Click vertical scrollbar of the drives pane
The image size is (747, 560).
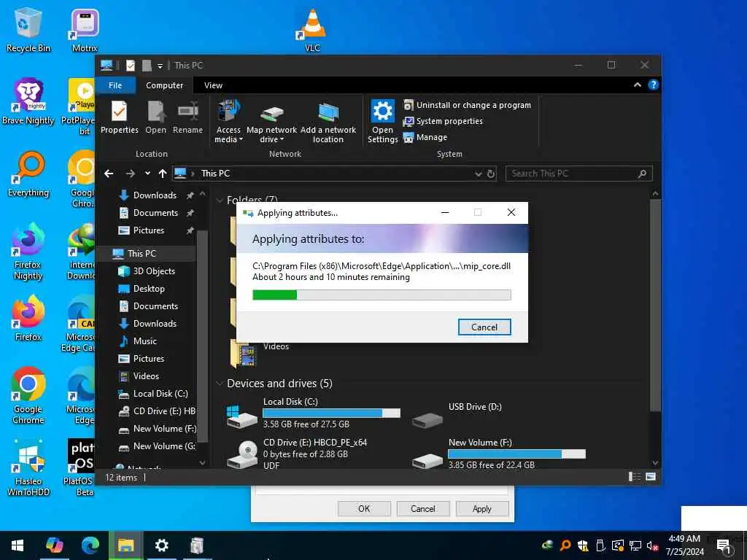pyautogui.click(x=656, y=305)
